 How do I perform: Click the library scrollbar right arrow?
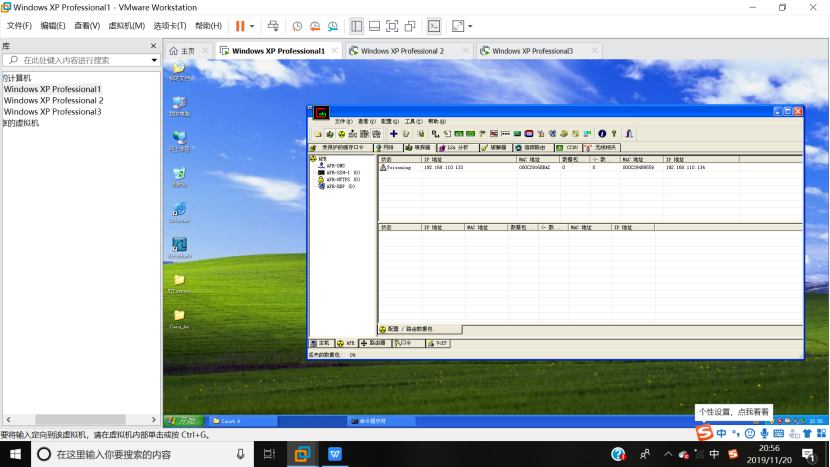click(154, 419)
